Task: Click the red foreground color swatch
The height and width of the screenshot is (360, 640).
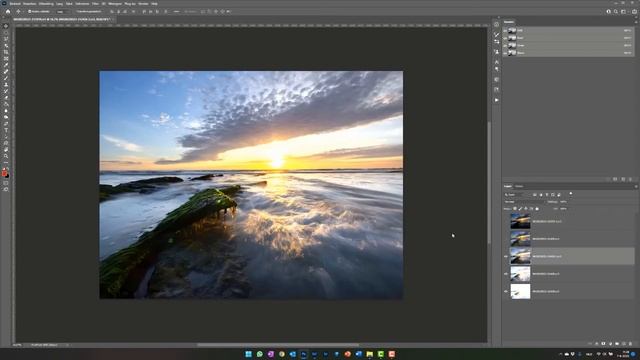Action: point(4,173)
